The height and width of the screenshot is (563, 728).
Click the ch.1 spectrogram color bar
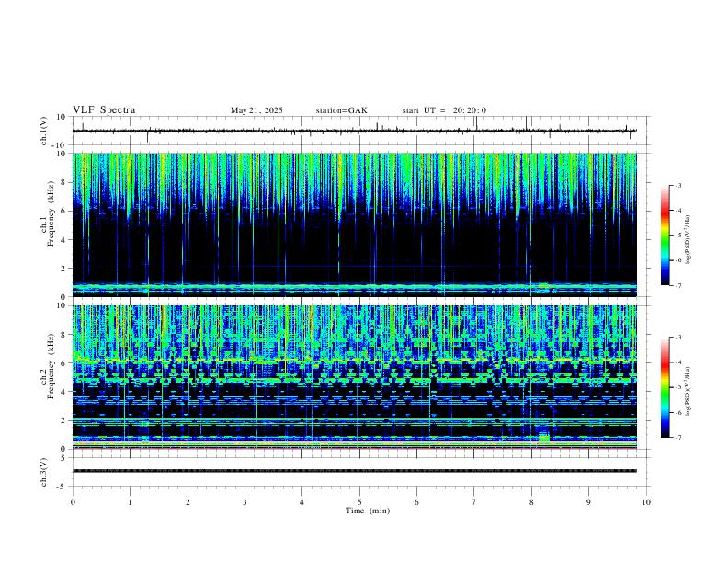(665, 236)
